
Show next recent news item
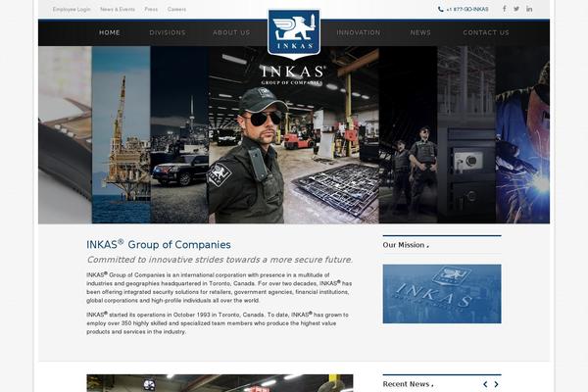(496, 384)
